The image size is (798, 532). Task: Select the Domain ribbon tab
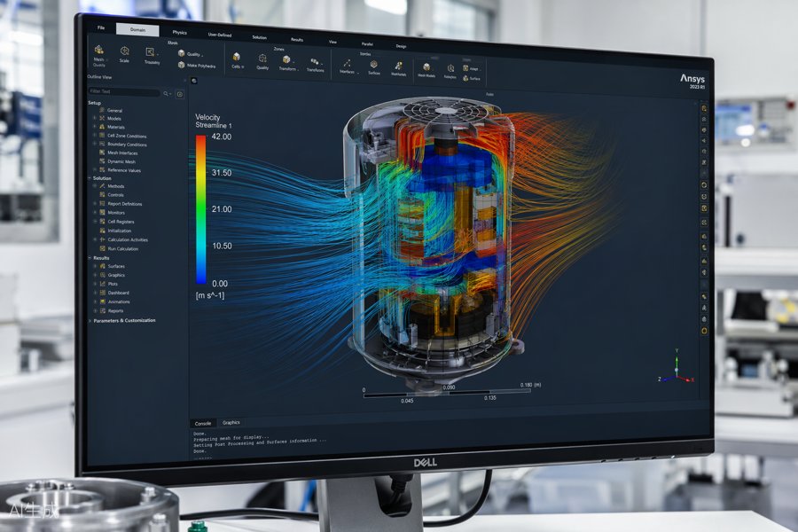[137, 29]
